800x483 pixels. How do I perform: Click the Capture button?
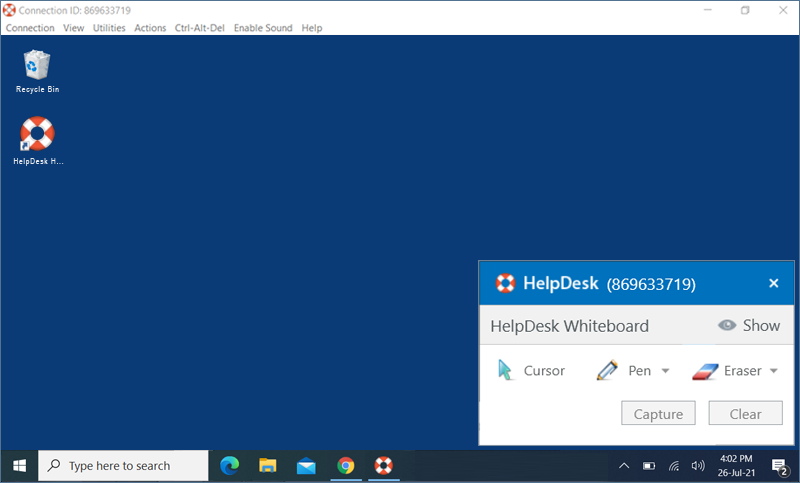tap(658, 414)
